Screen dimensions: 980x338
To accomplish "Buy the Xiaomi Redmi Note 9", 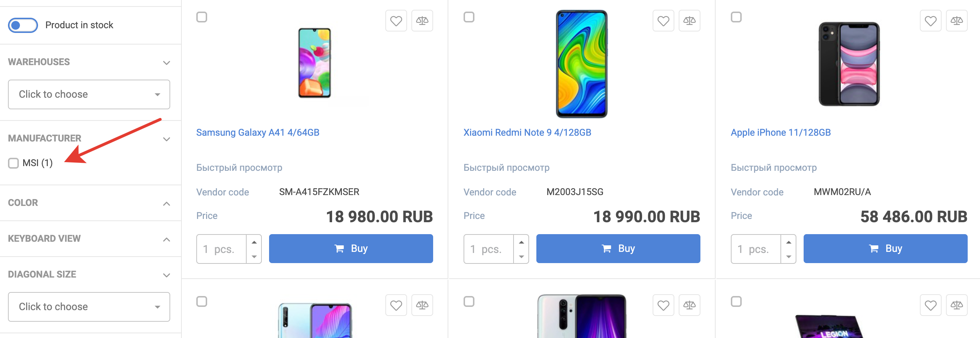I will 618,249.
